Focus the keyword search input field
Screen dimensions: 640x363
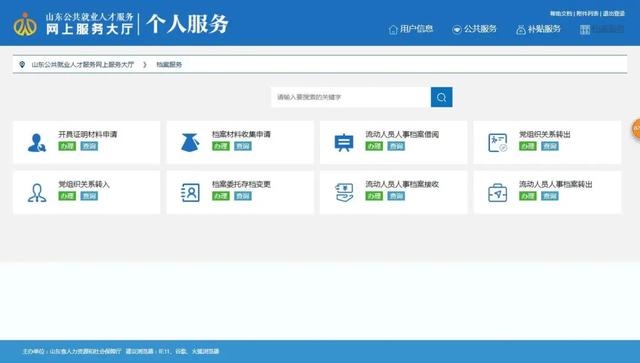[x=351, y=97]
